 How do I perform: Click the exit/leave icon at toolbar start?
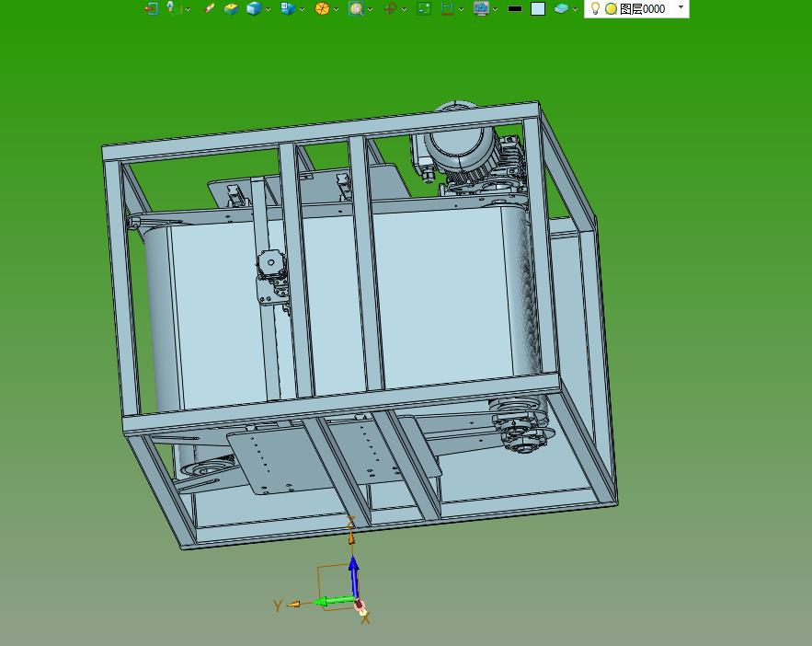[151, 9]
